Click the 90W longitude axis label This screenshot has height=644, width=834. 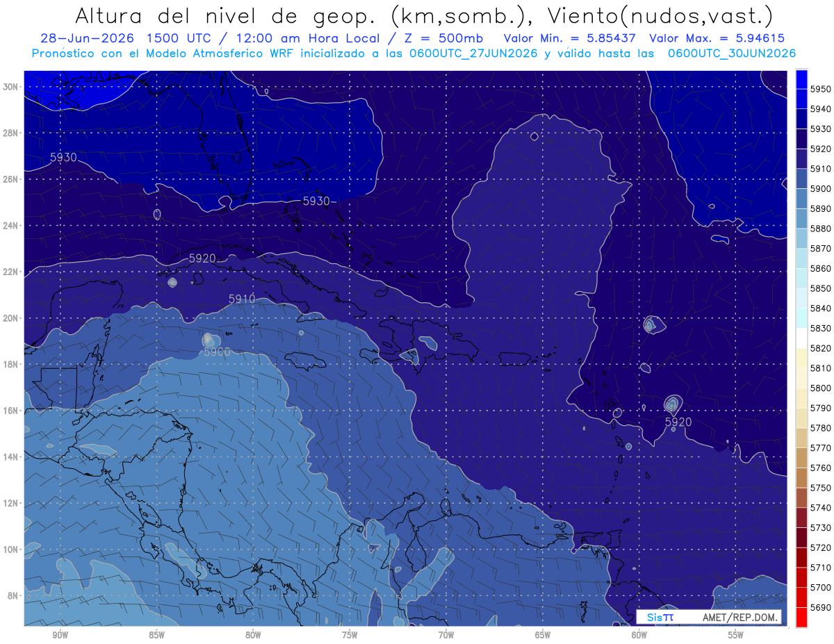(60, 636)
